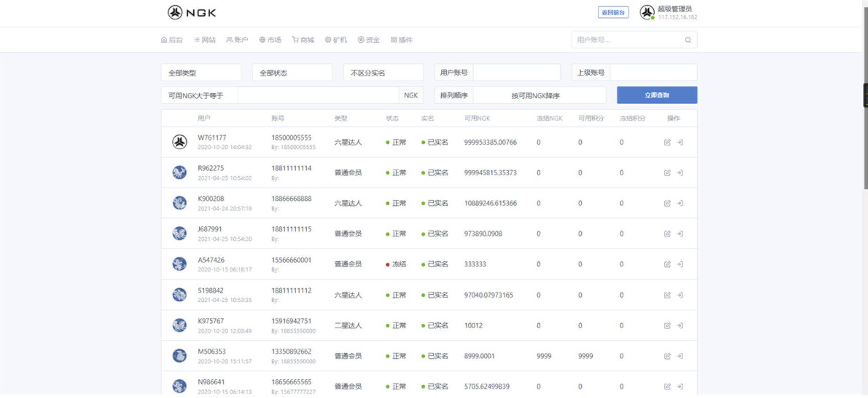Click the NGK logo in the header
This screenshot has height=398, width=868.
click(192, 12)
